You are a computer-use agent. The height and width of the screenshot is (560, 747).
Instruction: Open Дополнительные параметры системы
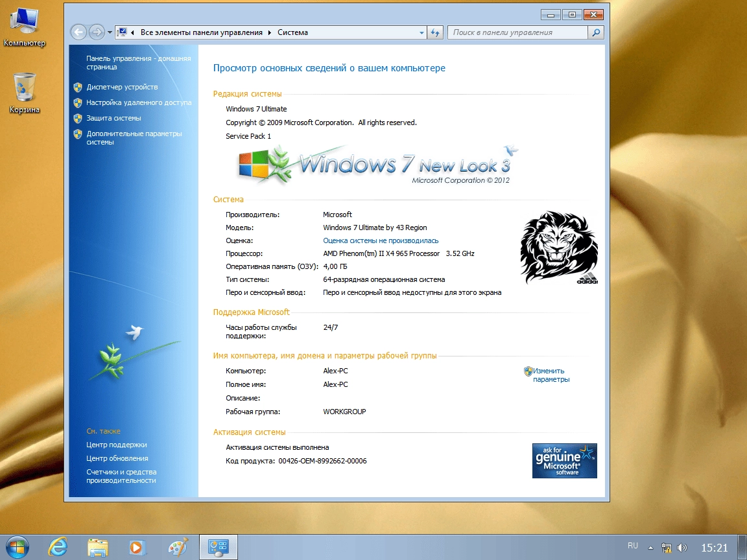pyautogui.click(x=134, y=137)
